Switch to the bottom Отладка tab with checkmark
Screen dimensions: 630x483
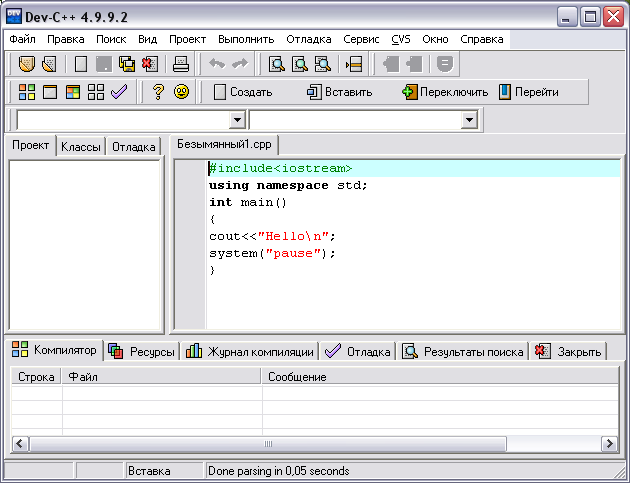357,352
